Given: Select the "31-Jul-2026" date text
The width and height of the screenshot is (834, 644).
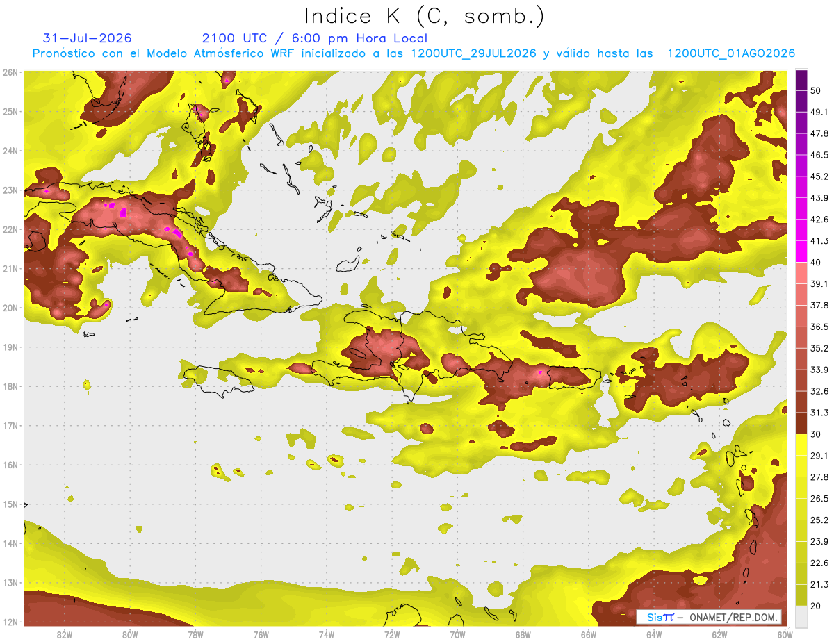Looking at the screenshot, I should click(88, 38).
